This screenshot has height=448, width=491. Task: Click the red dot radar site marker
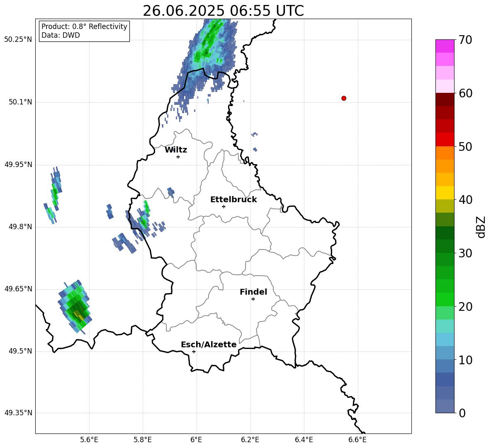point(344,98)
